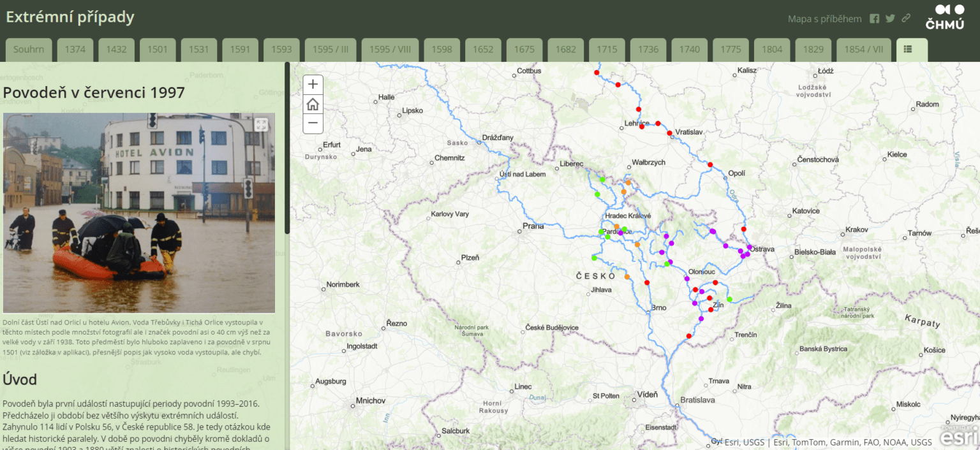Image resolution: width=980 pixels, height=450 pixels.
Task: Click the ČHMÚ logo
Action: coord(944,16)
